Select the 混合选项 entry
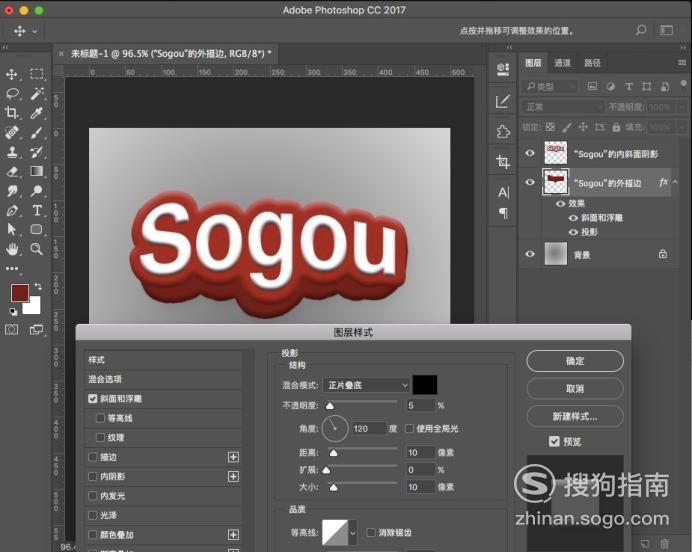 tap(163, 379)
